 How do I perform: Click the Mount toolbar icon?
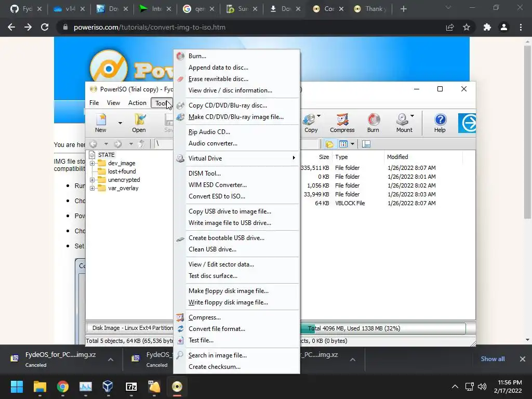click(404, 123)
